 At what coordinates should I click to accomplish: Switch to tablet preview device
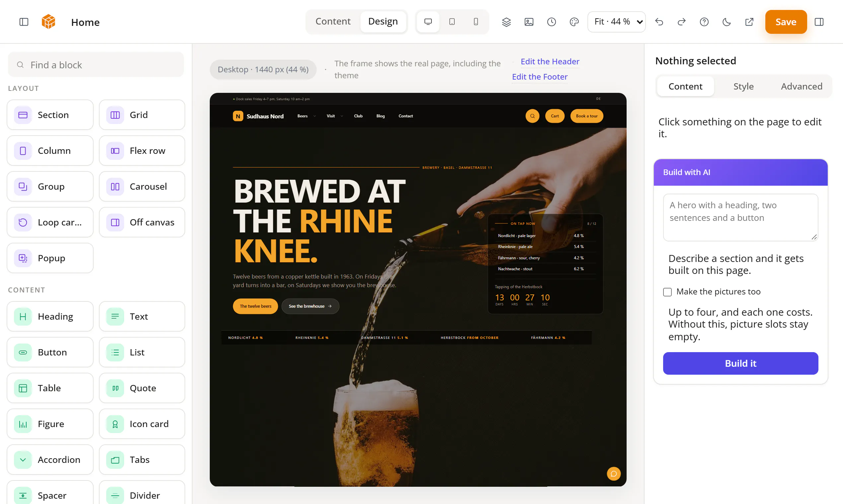(452, 22)
